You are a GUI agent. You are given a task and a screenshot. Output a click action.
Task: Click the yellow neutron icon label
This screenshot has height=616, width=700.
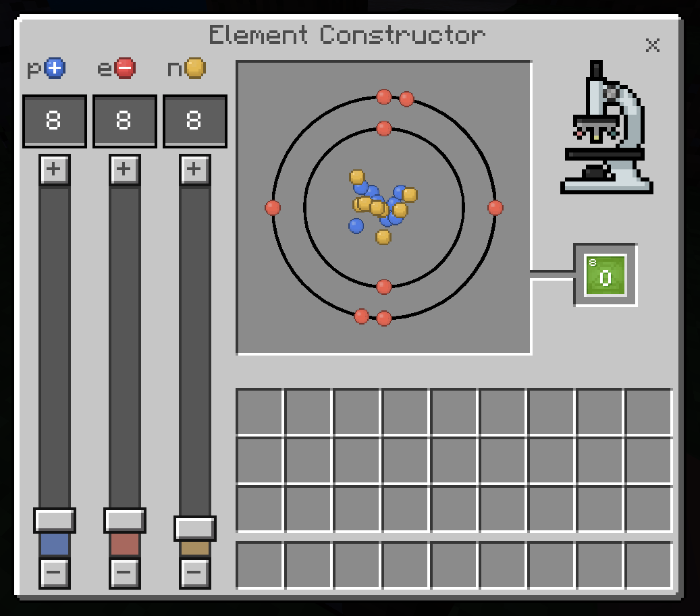click(x=195, y=68)
